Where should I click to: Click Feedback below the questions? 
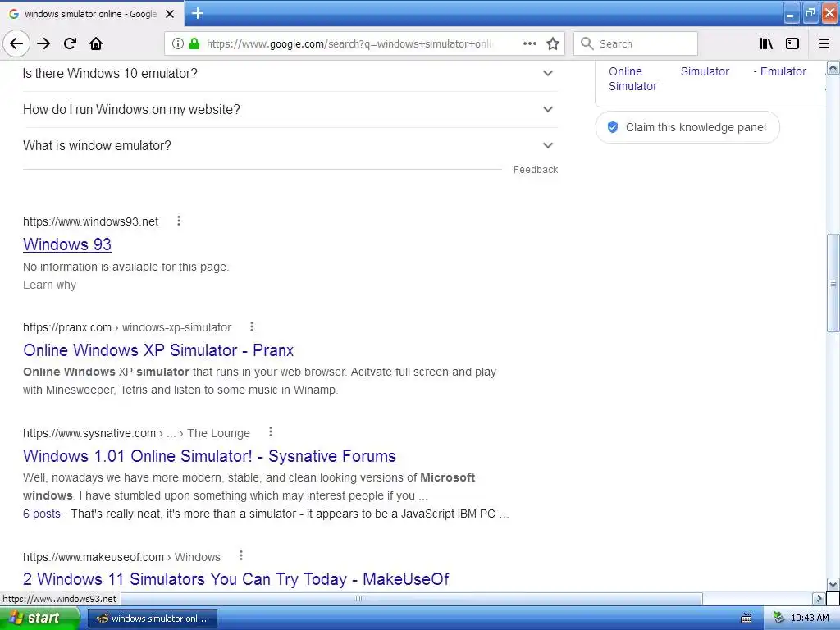[x=536, y=169]
